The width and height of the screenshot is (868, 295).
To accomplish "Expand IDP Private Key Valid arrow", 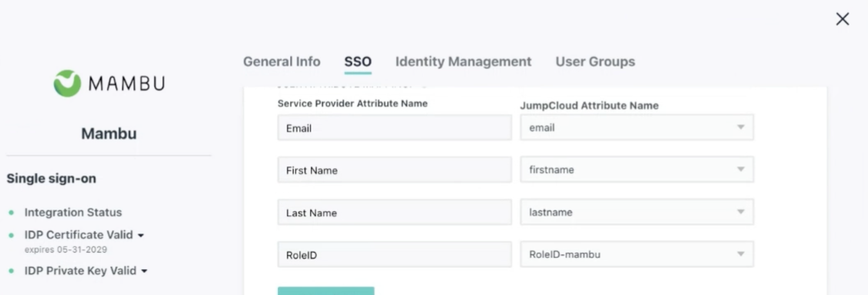I will pyautogui.click(x=144, y=271).
